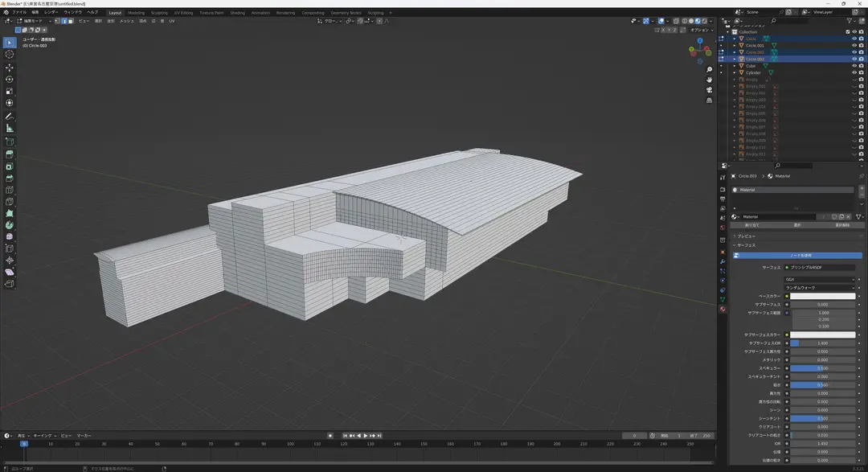Open the Modeling workspace tab

(136, 13)
